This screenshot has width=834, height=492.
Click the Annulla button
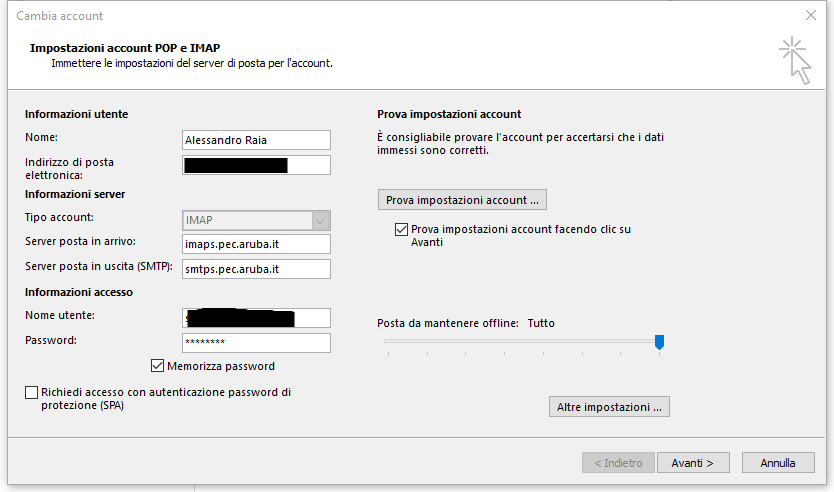tap(778, 463)
